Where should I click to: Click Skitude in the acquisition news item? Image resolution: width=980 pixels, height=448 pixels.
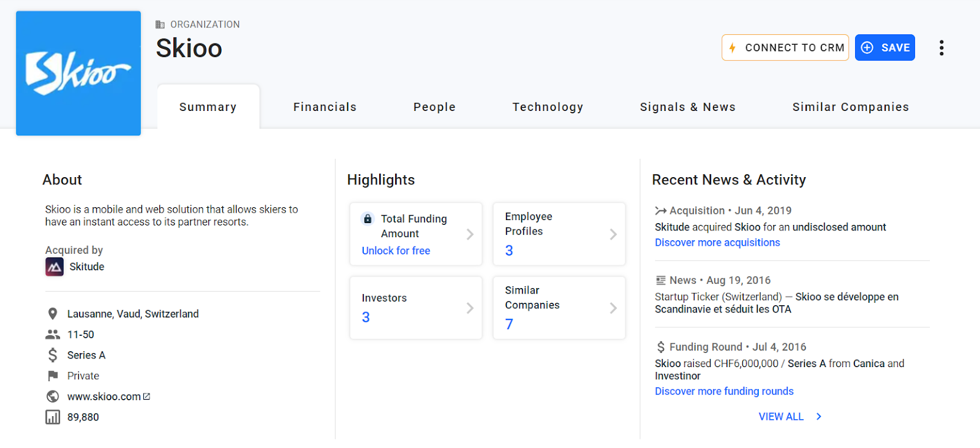(x=672, y=227)
